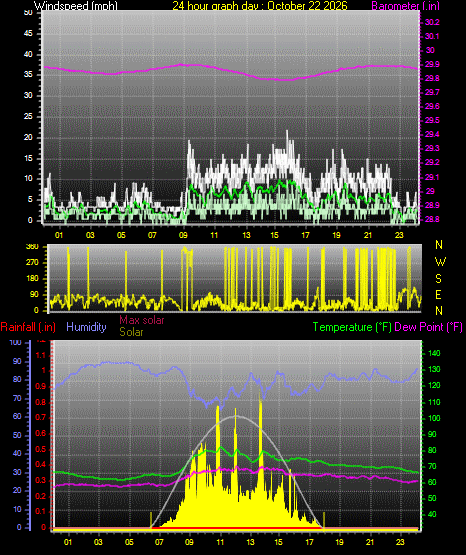Click hour "01" under the windspeed chart
The width and height of the screenshot is (466, 555).
(59, 235)
